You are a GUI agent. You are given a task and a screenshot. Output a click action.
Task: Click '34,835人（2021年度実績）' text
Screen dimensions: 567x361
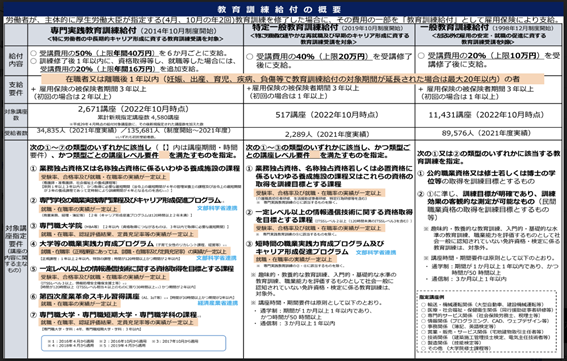pos(77,131)
